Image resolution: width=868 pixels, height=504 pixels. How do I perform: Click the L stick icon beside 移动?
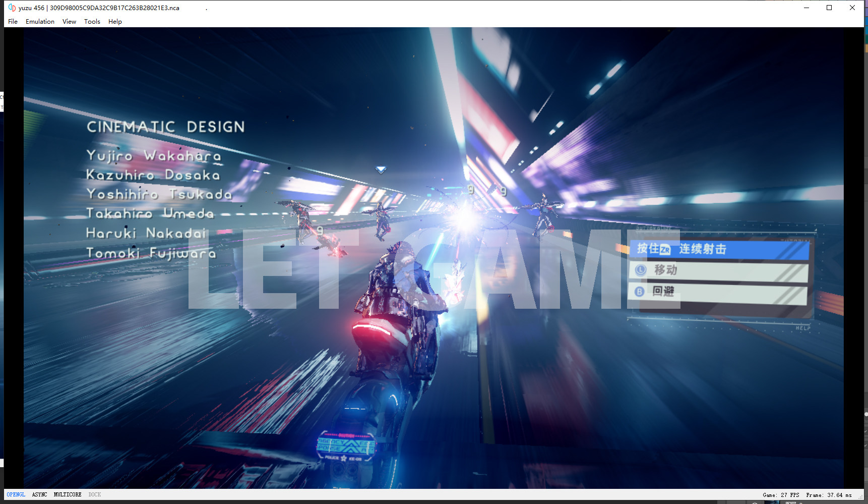[x=641, y=270]
